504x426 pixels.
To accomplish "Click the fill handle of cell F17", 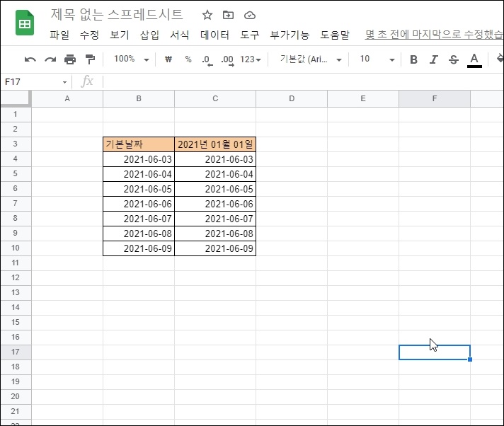I will coord(470,359).
